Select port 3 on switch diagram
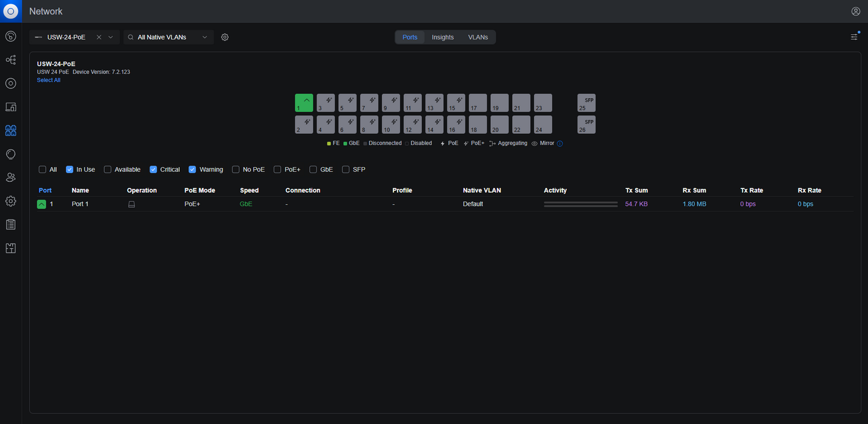The width and height of the screenshot is (868, 424). coord(326,103)
